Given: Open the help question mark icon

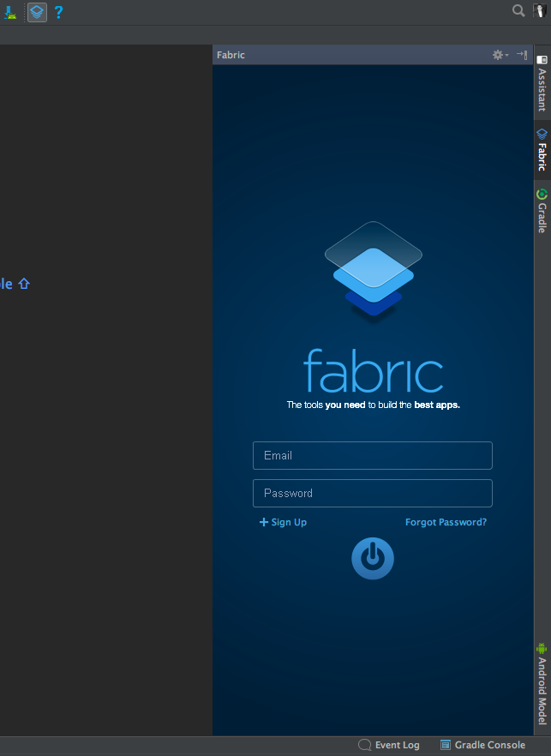Looking at the screenshot, I should click(x=59, y=12).
